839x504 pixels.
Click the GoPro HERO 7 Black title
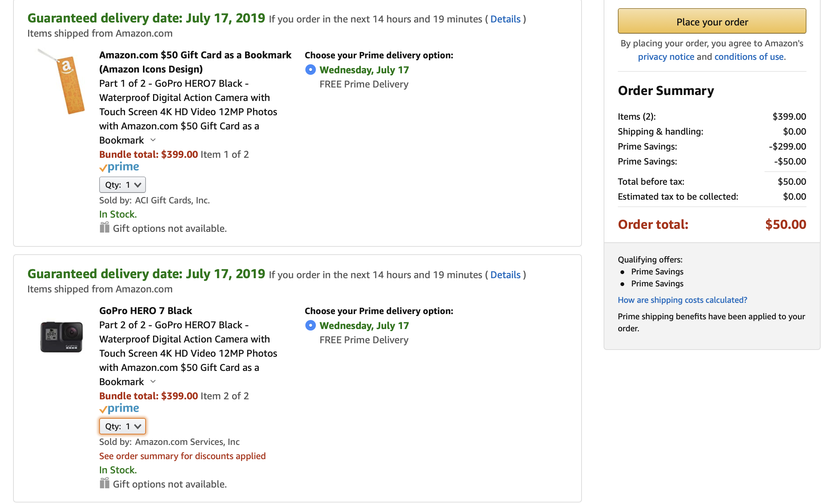point(146,311)
